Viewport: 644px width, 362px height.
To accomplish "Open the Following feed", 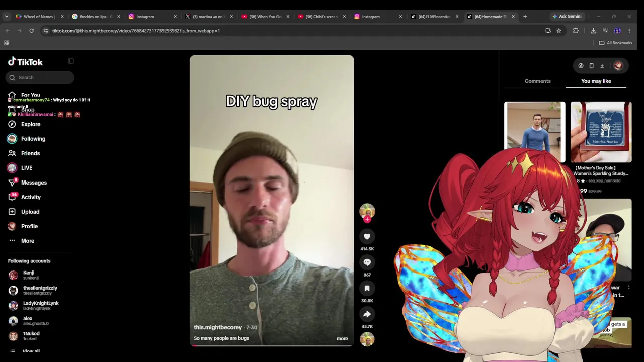I will [x=33, y=139].
